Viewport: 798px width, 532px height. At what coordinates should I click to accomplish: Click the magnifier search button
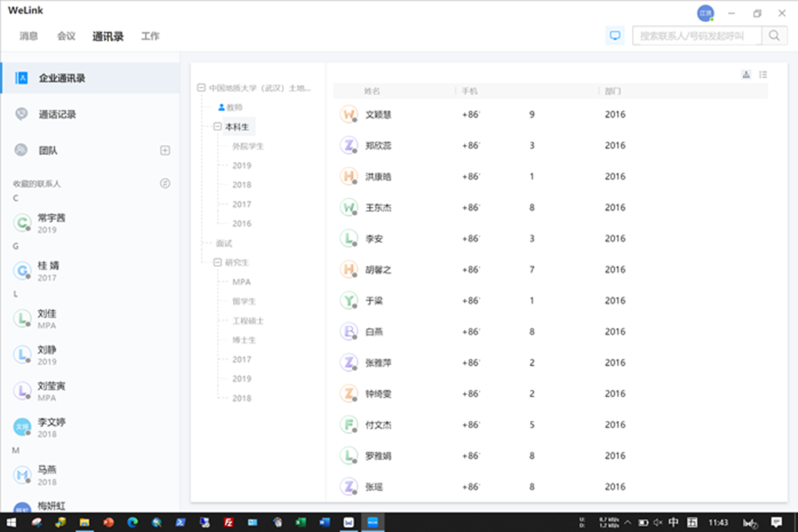pos(774,35)
